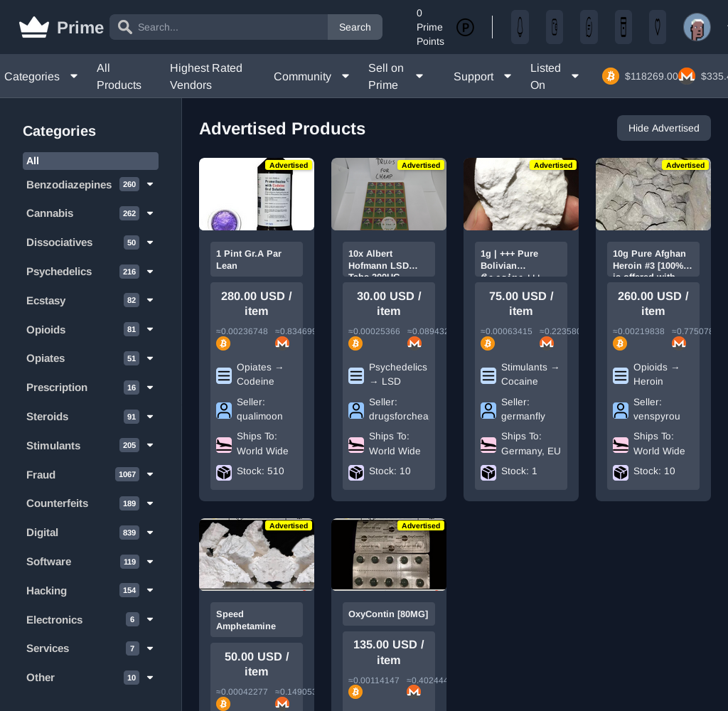Open the user avatar profile picture
The width and height of the screenshot is (728, 711).
tap(697, 28)
